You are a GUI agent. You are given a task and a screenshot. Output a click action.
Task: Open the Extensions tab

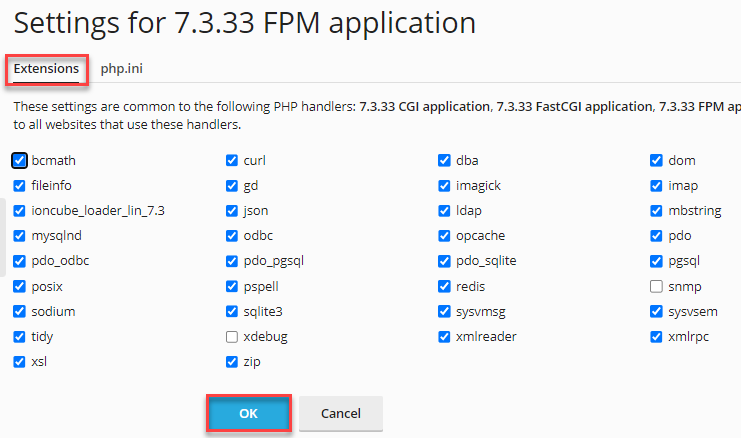(46, 69)
